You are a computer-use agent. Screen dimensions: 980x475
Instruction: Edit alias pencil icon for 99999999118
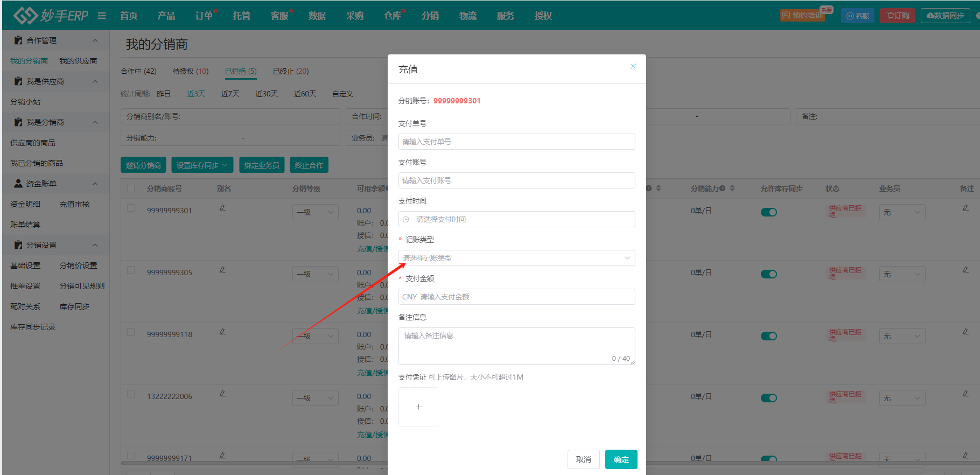[222, 332]
